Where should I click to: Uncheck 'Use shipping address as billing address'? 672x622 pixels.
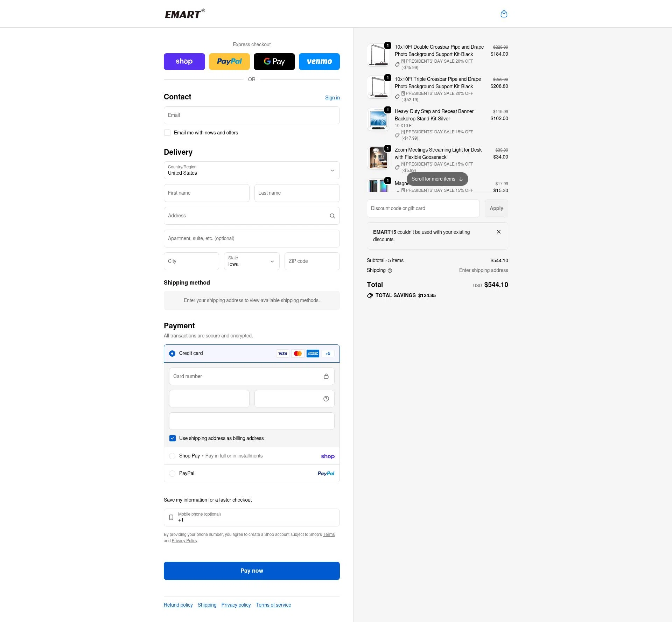tap(172, 438)
